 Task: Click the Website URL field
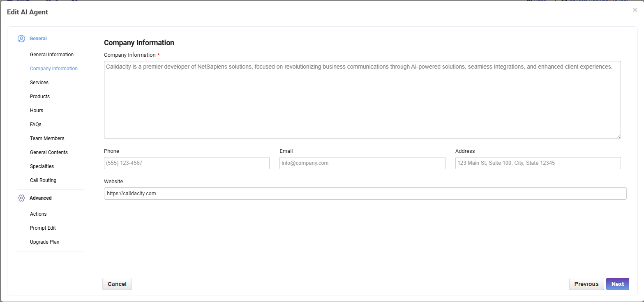[365, 194]
